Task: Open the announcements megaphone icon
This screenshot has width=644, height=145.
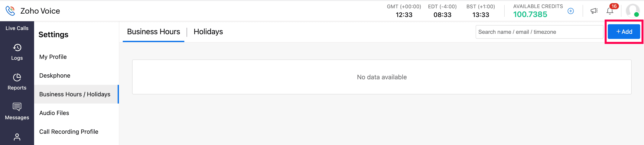Action: (x=594, y=11)
